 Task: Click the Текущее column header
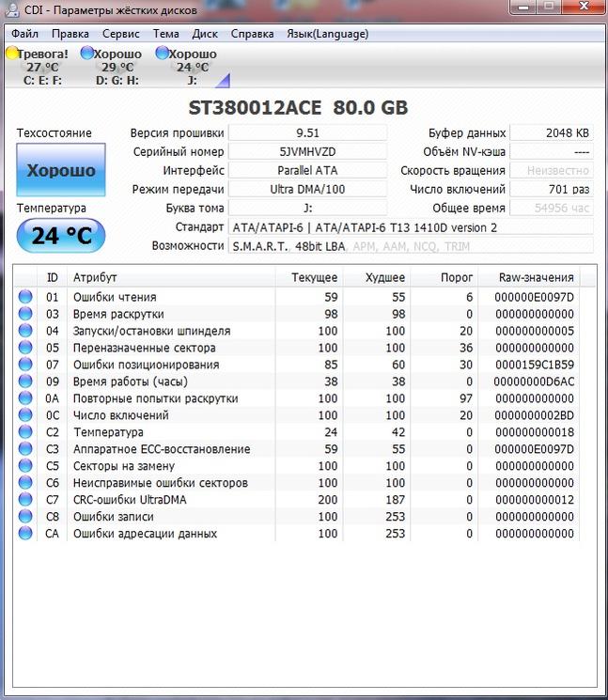(309, 277)
